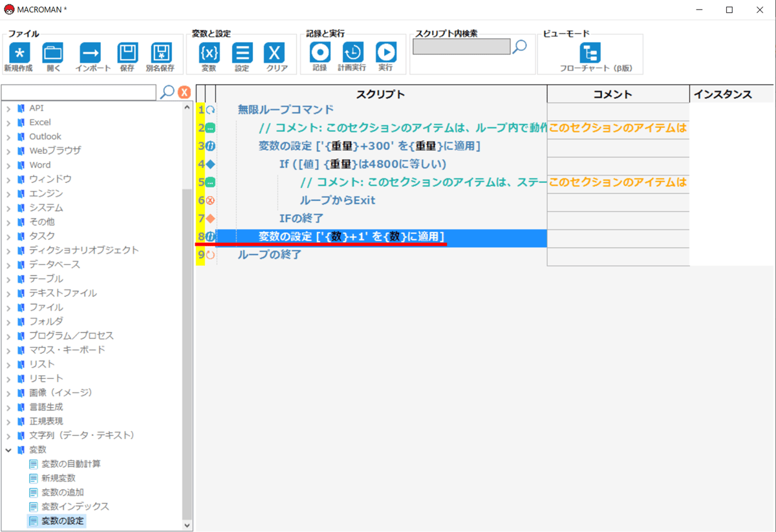The height and width of the screenshot is (532, 776).
Task: Click the scrollbar down arrow in command tree
Action: click(188, 526)
